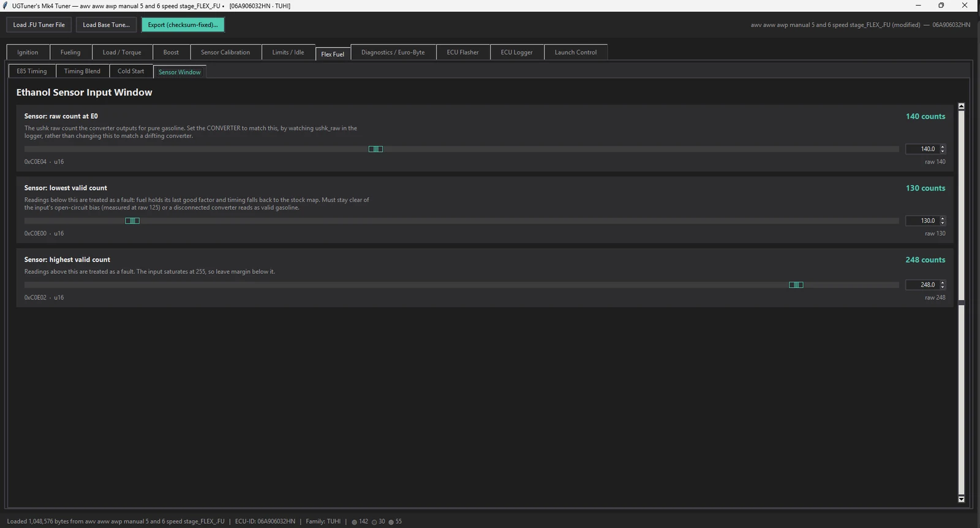Click the 248.0 value input field
This screenshot has height=528, width=980.
click(923, 285)
